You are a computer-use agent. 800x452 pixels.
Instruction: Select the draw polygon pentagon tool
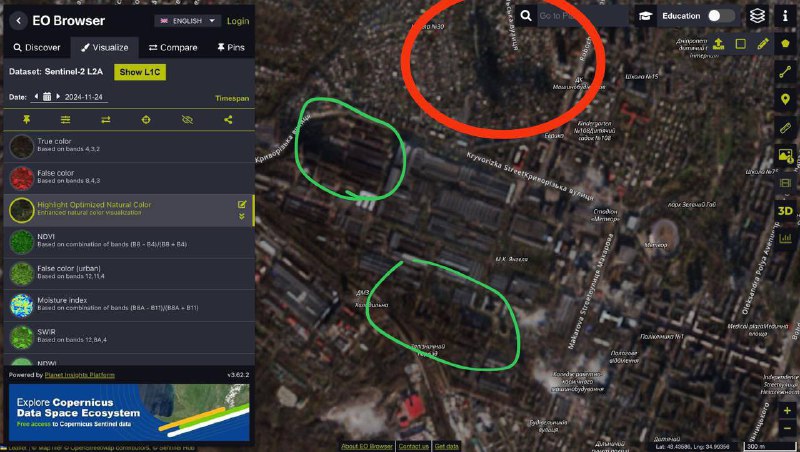tap(785, 43)
